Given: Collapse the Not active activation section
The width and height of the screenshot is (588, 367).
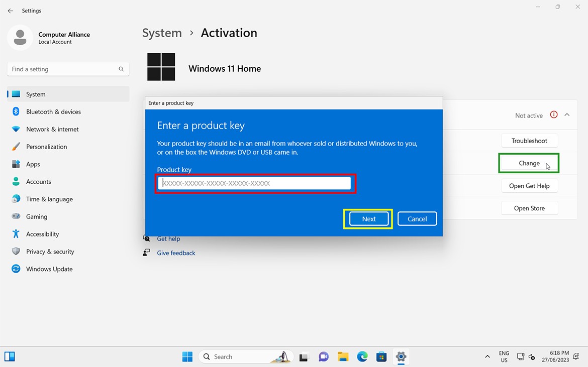Looking at the screenshot, I should [567, 115].
